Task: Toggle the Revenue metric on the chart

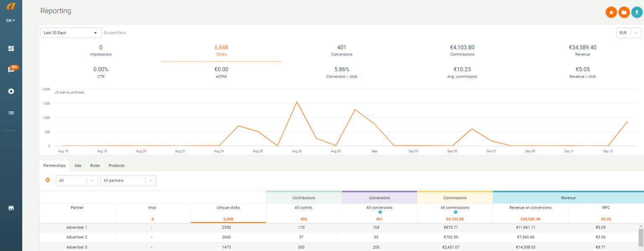Action: [582, 50]
